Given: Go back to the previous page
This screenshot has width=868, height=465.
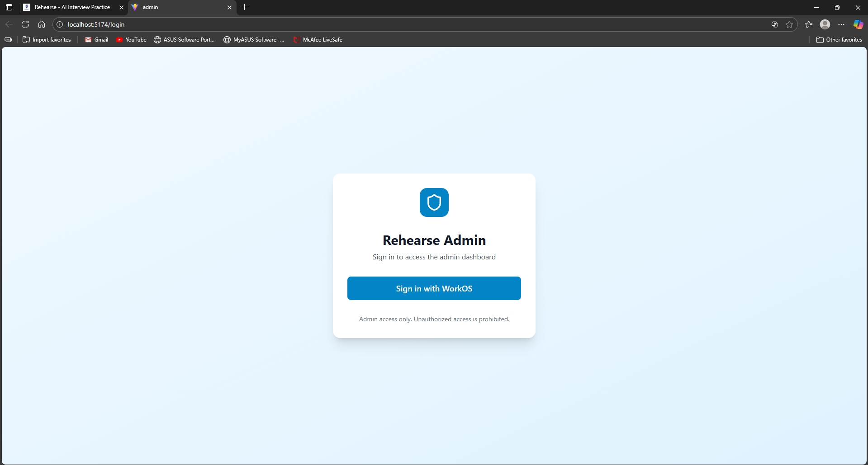Looking at the screenshot, I should pos(9,24).
